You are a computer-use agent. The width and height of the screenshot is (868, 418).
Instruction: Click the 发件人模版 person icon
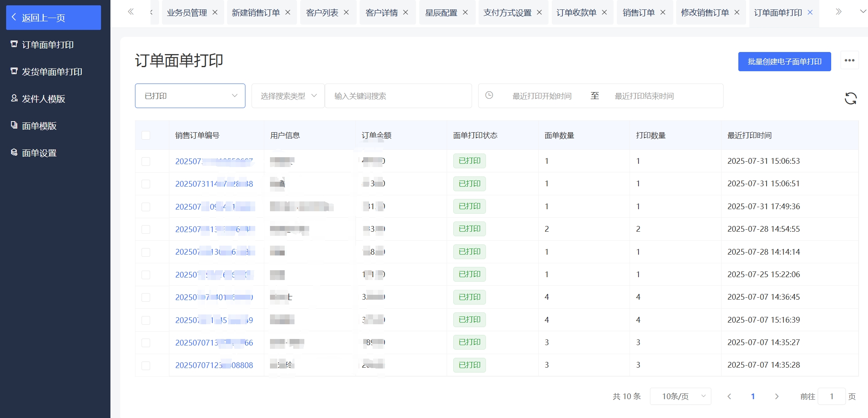pos(14,98)
